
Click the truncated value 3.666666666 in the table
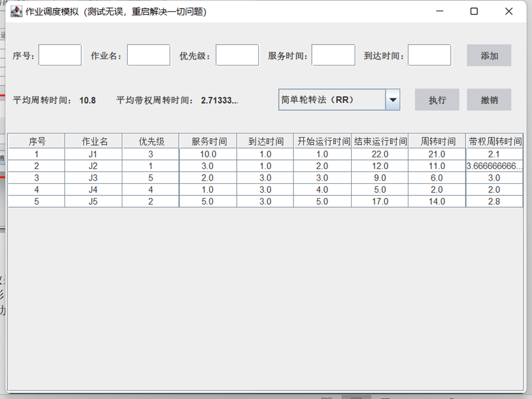[x=495, y=165]
